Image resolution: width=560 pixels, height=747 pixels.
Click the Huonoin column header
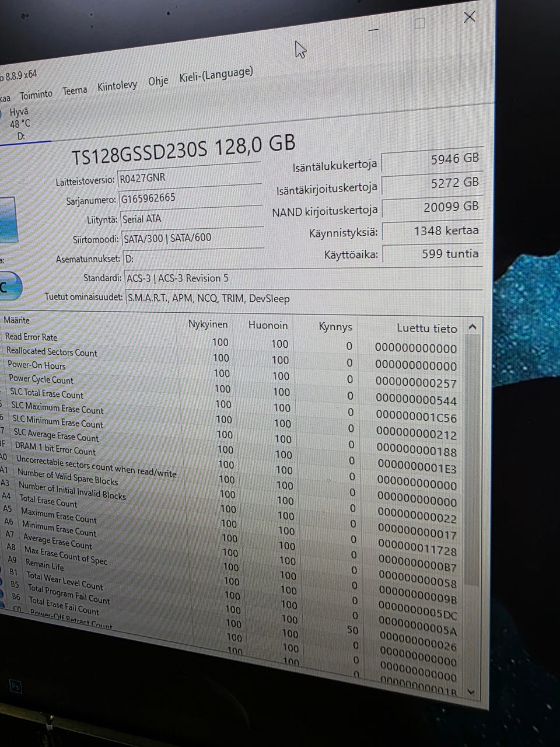pyautogui.click(x=268, y=325)
